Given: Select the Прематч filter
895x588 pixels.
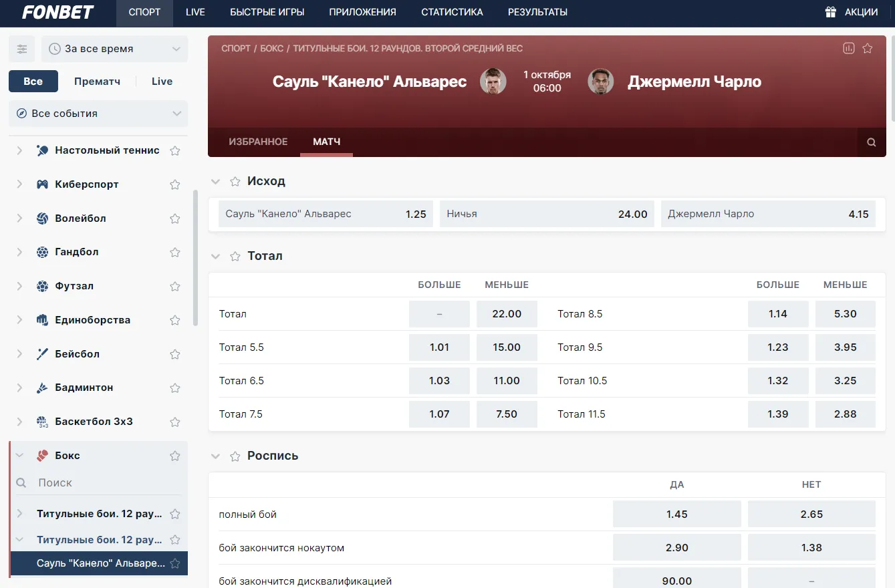Looking at the screenshot, I should 98,82.
